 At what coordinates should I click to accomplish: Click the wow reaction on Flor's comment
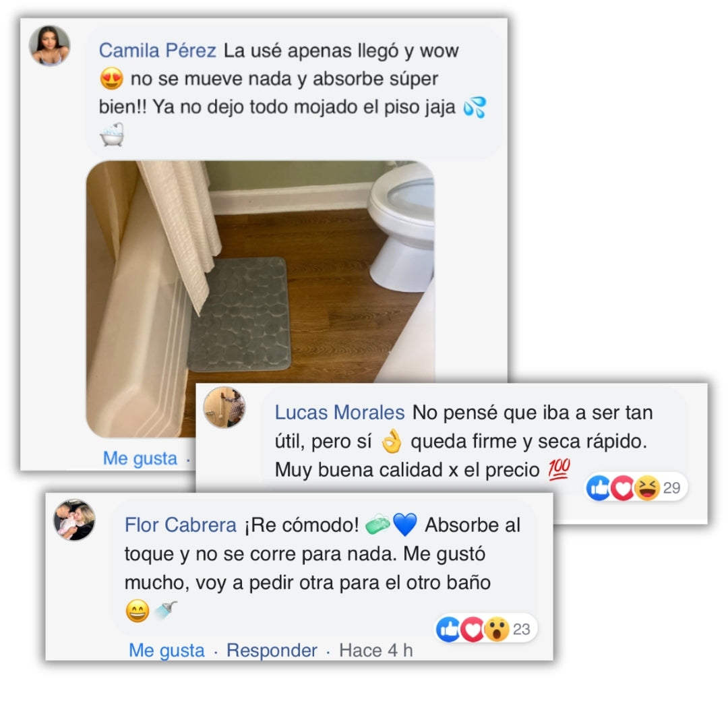497,629
